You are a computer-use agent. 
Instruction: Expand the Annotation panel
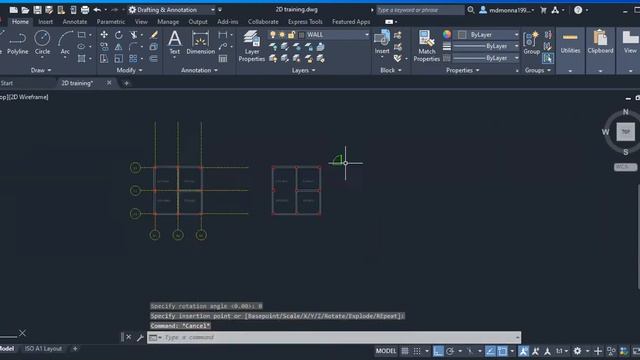click(199, 70)
